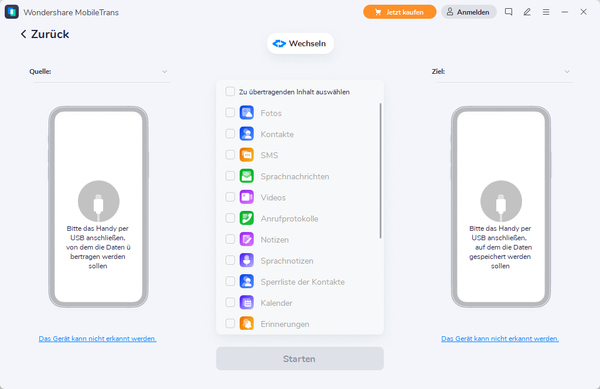Screen dimensions: 600x389
Task: Select the Anrufprotokolle checkbox
Action: pos(230,218)
